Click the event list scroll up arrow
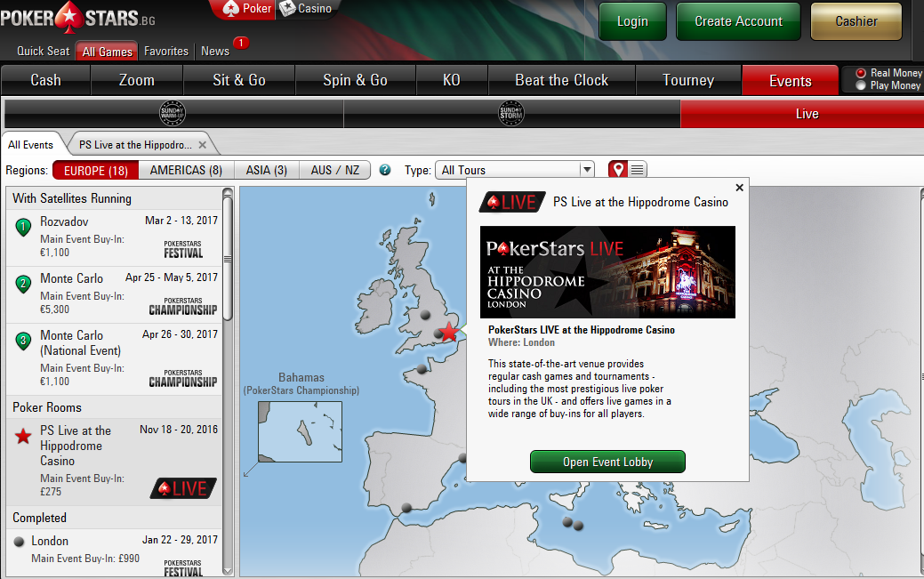This screenshot has width=924, height=579. click(x=228, y=193)
